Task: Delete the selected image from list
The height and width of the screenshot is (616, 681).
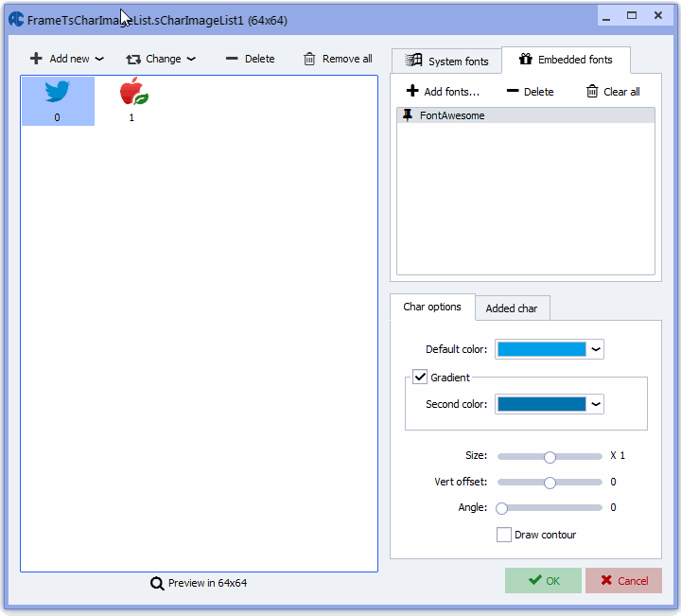Action: click(x=251, y=59)
